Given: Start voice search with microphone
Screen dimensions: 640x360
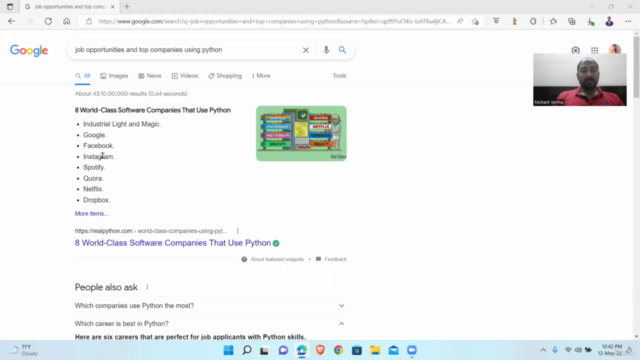Looking at the screenshot, I should pos(326,50).
